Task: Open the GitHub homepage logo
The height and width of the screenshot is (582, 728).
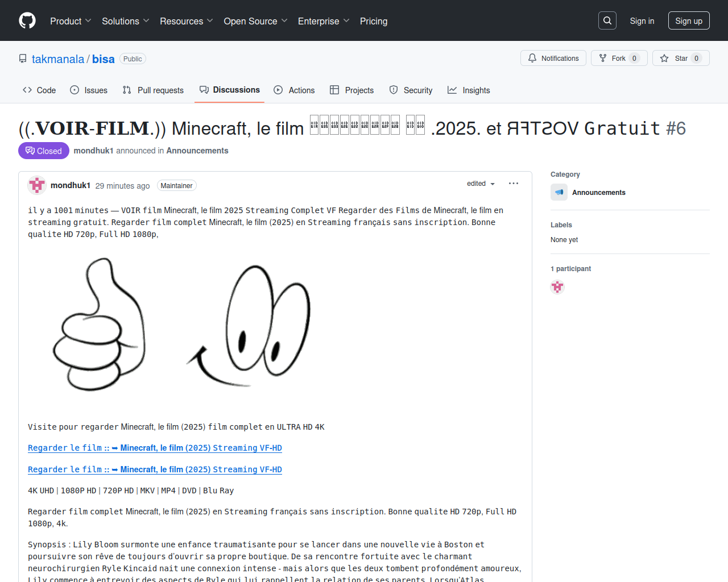Action: pos(27,20)
